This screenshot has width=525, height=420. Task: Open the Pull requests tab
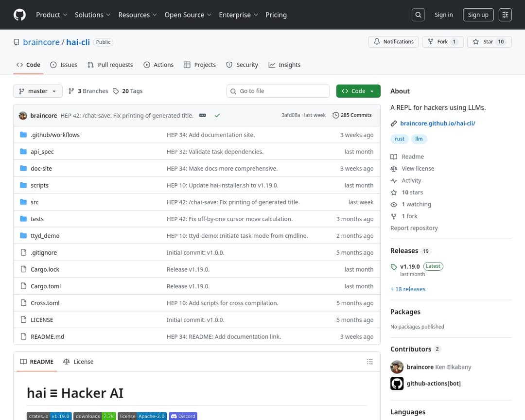(110, 65)
